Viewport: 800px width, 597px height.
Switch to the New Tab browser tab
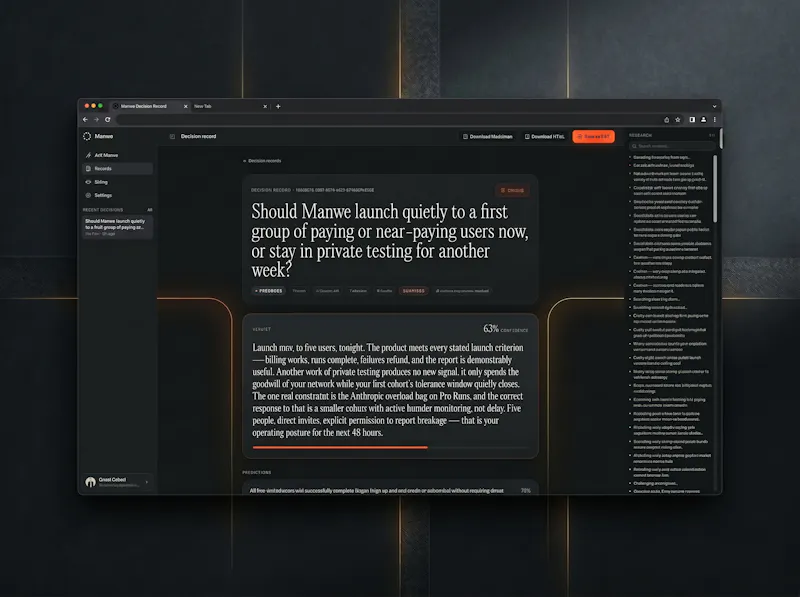230,106
